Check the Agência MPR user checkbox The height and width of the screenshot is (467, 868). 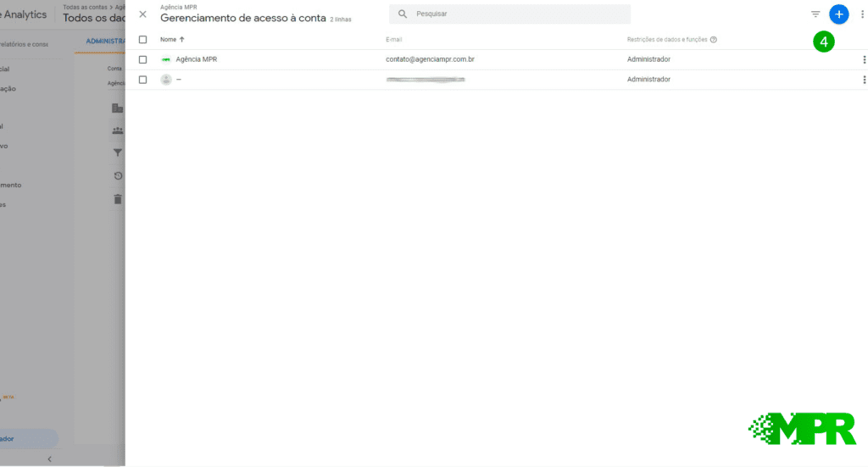[x=142, y=59]
